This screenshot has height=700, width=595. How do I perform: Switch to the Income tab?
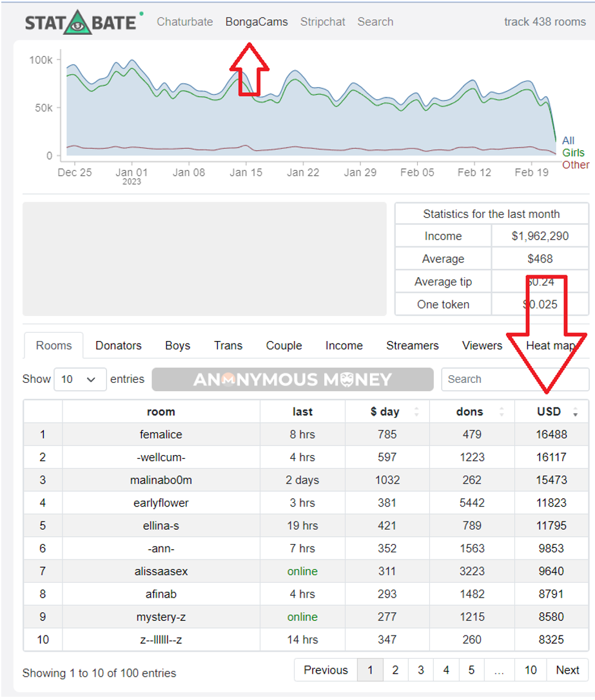[x=344, y=345]
